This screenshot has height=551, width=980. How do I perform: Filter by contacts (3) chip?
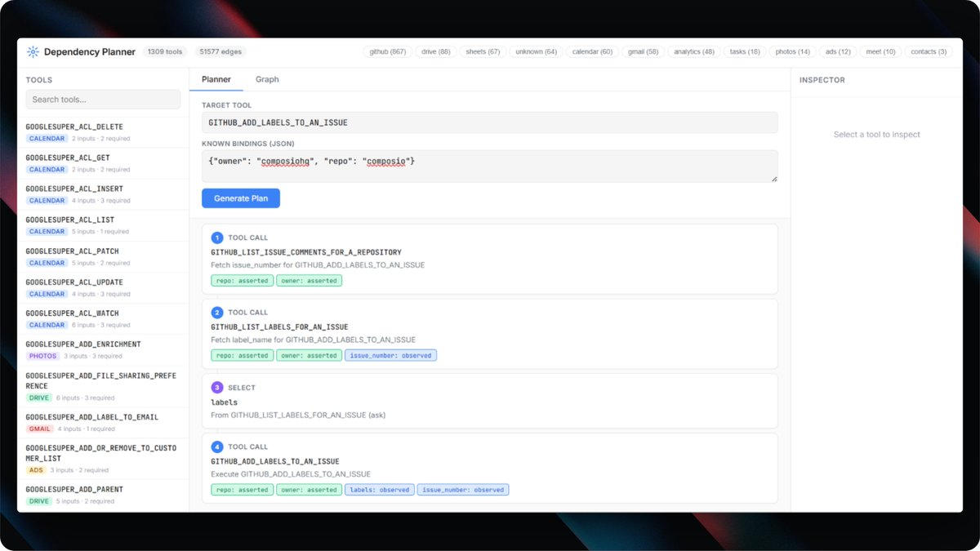pyautogui.click(x=929, y=51)
